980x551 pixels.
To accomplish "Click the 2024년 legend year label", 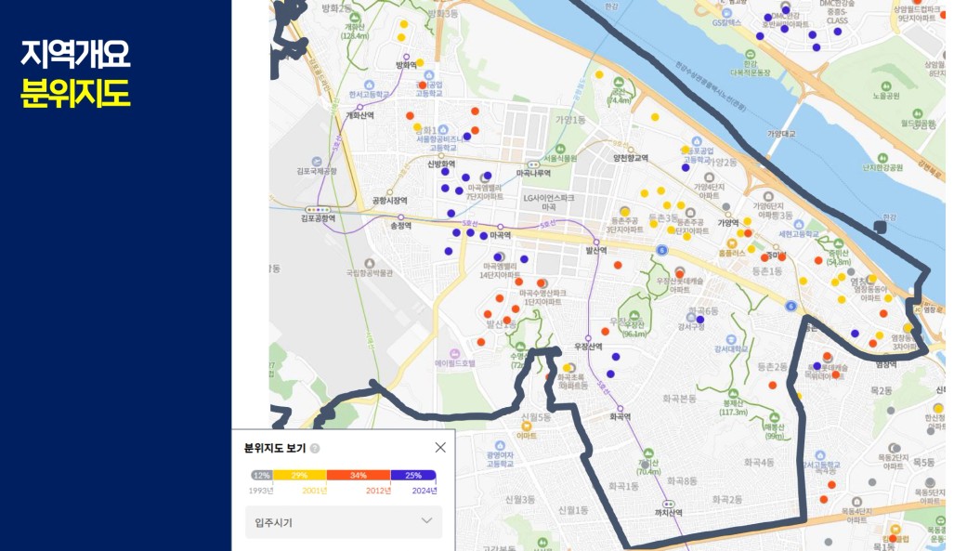I will coord(425,491).
